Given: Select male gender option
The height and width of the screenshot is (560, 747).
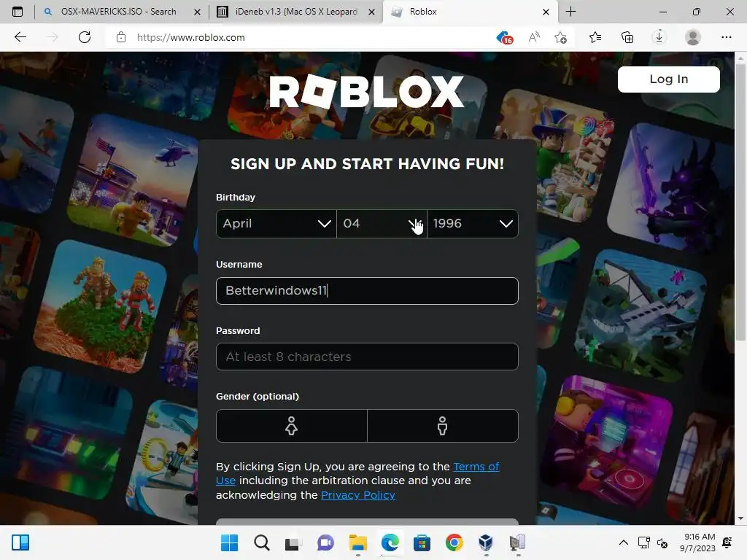Looking at the screenshot, I should pyautogui.click(x=443, y=426).
